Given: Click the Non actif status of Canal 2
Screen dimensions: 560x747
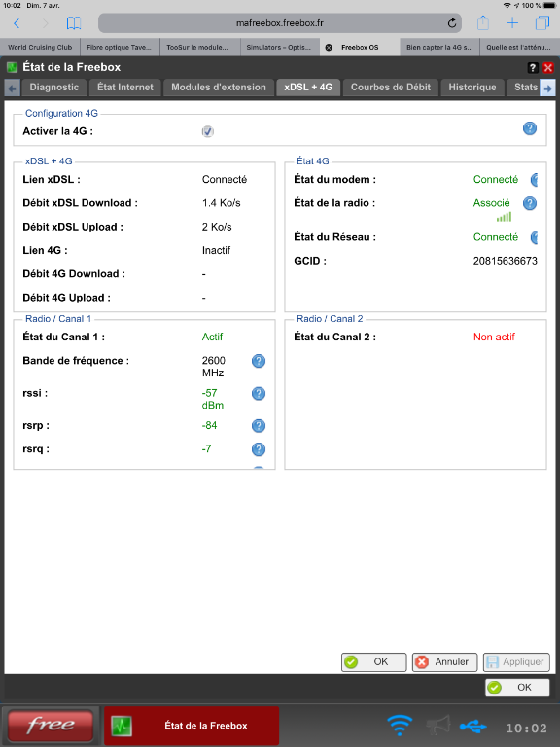Looking at the screenshot, I should (x=494, y=338).
